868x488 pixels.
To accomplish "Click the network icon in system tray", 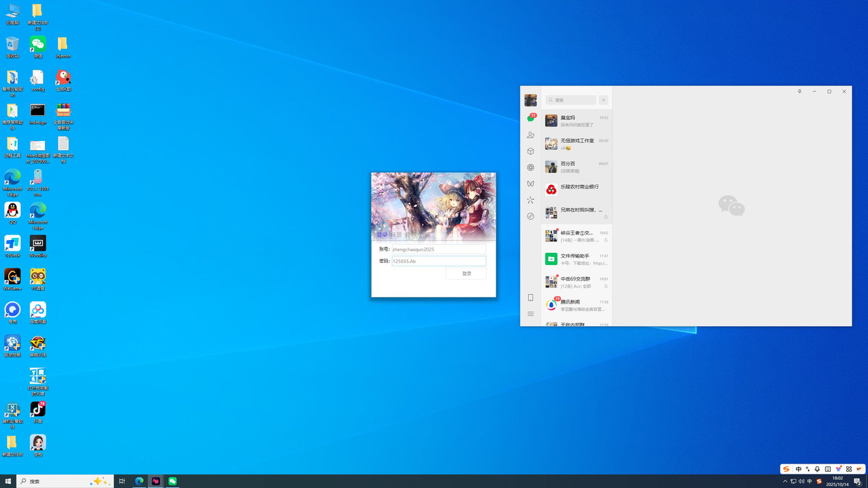I will tap(793, 481).
